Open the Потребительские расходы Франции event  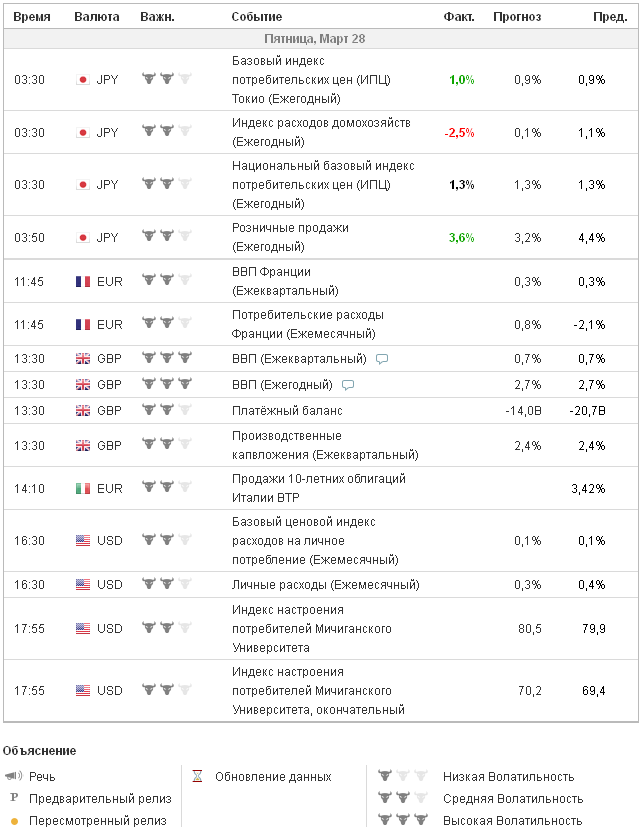(x=307, y=324)
